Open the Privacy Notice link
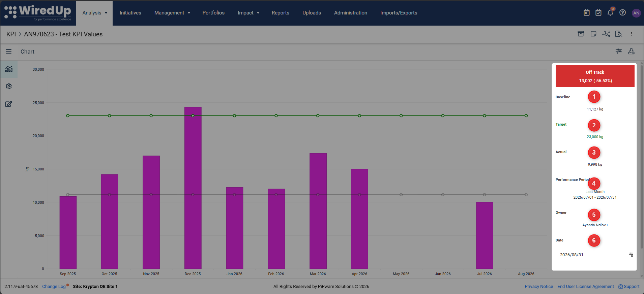Viewport: 644px width, 294px height. pyautogui.click(x=539, y=287)
